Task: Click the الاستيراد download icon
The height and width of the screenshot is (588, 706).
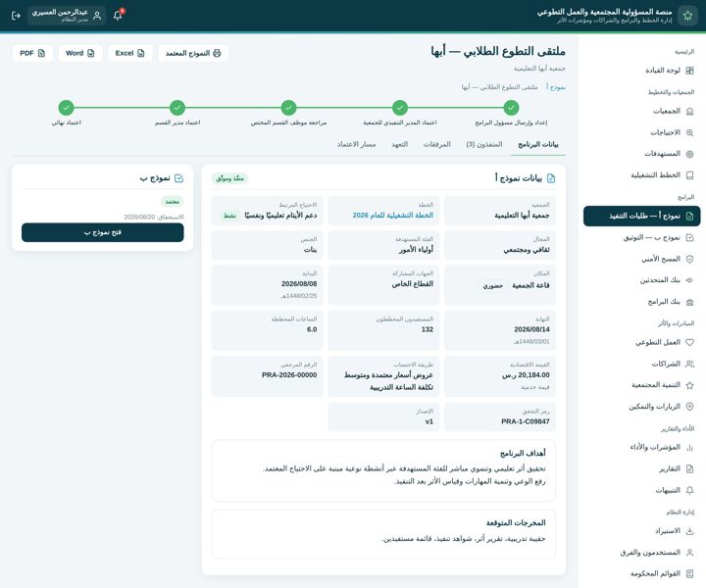Action: [x=689, y=531]
